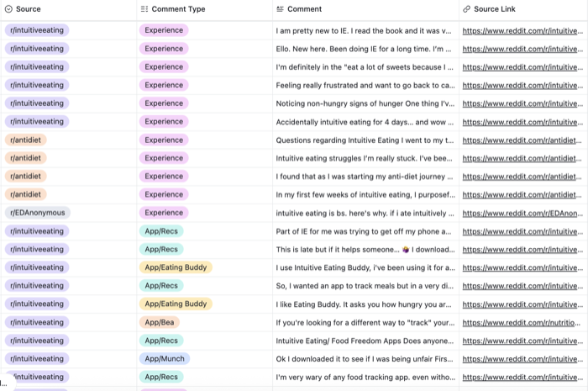Select Experience tag in 'Ello. New here' row

[x=164, y=49]
